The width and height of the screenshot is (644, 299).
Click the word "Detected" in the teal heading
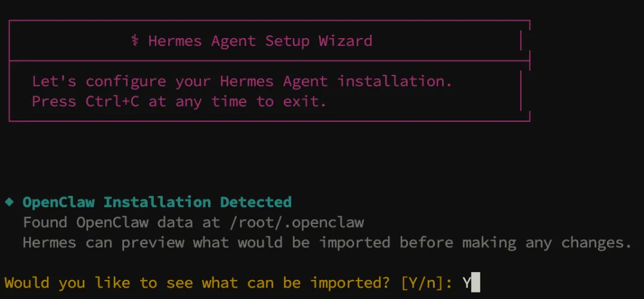coord(256,202)
